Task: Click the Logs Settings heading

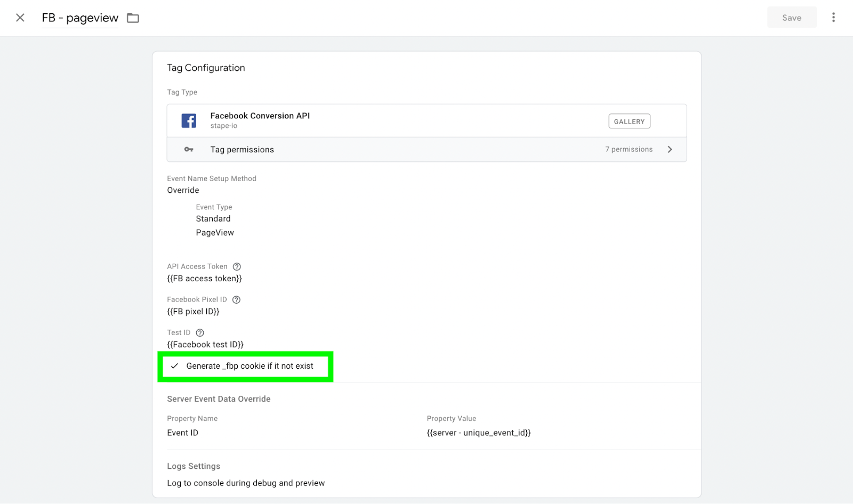Action: [194, 466]
